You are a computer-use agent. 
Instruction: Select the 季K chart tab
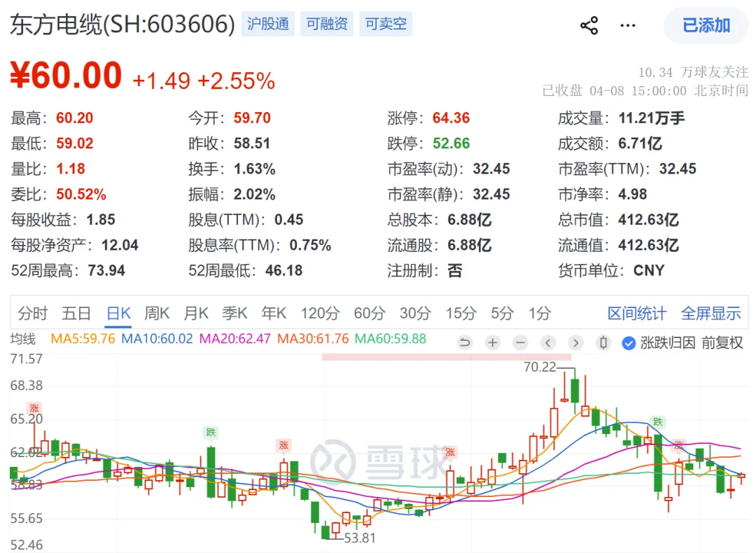(234, 314)
